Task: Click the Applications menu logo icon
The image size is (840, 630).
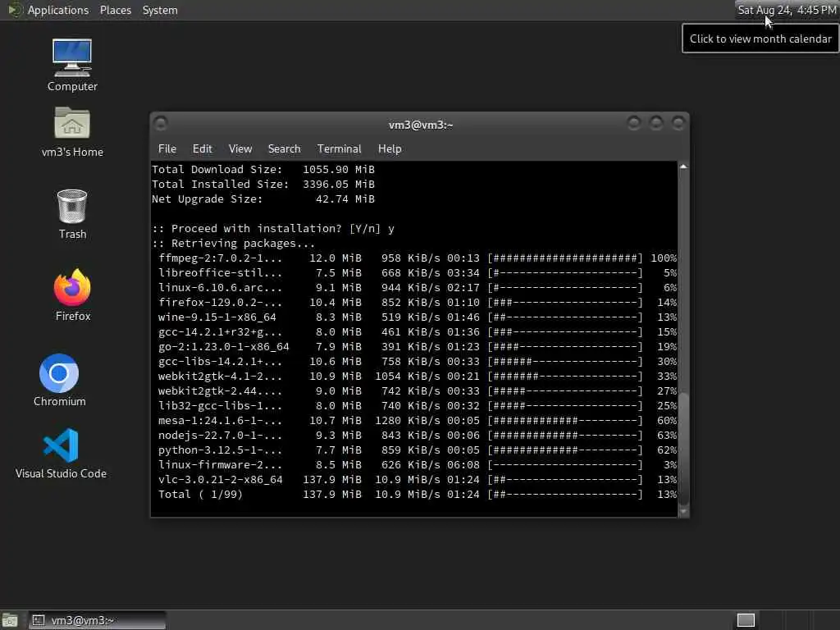Action: (x=15, y=10)
